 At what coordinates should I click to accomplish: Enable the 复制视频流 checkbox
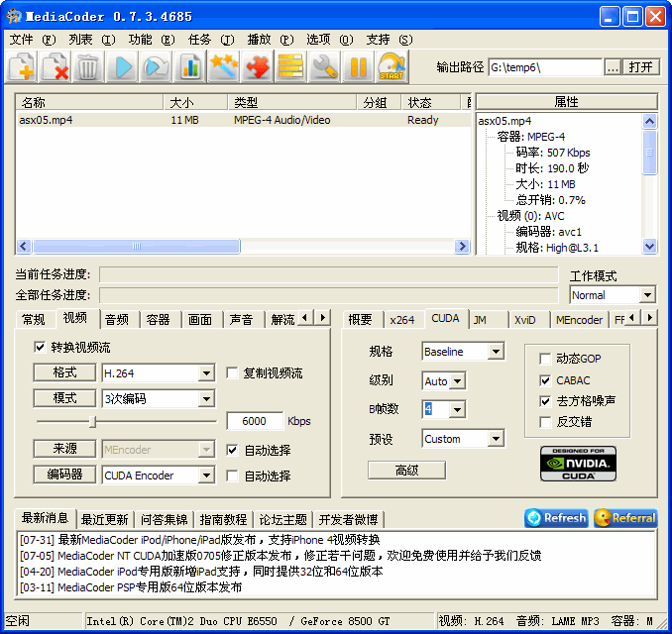[232, 372]
